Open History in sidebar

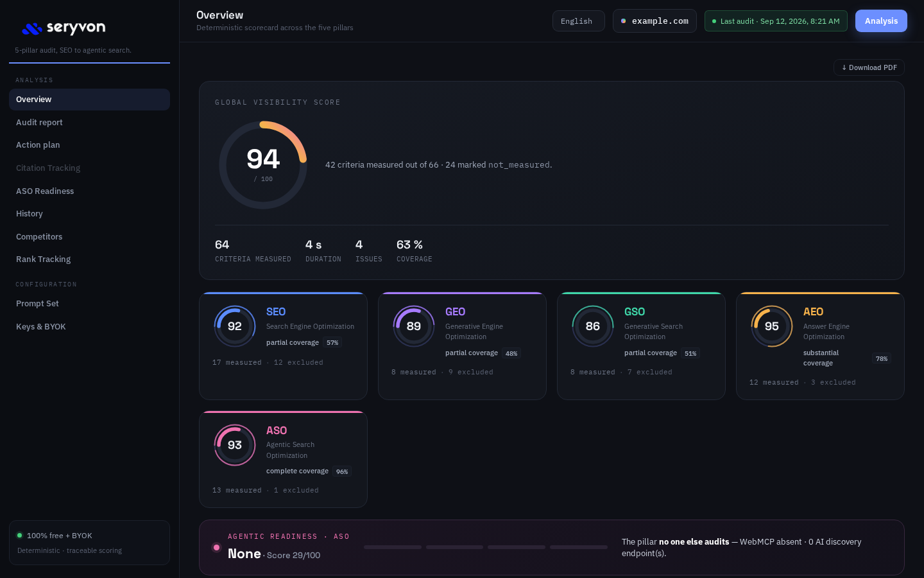89,214
